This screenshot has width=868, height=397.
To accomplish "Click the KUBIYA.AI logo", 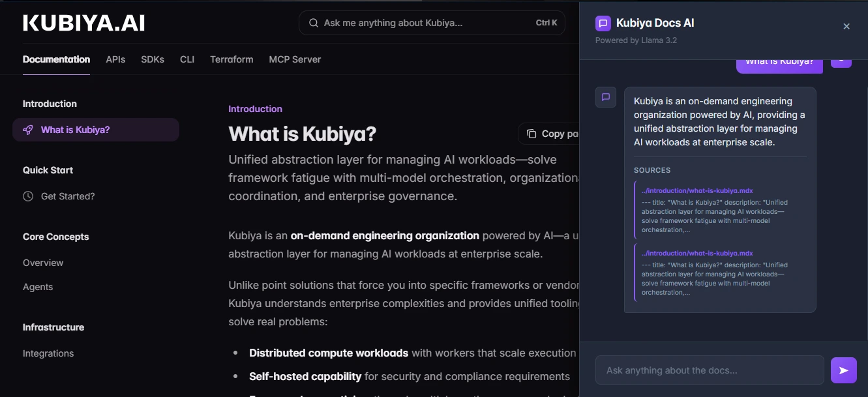I will (x=83, y=23).
